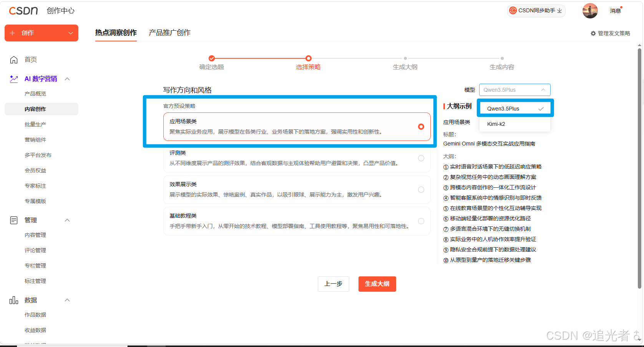The height and width of the screenshot is (347, 644).
Task: Click the 生成内容 step marker
Action: tap(502, 58)
